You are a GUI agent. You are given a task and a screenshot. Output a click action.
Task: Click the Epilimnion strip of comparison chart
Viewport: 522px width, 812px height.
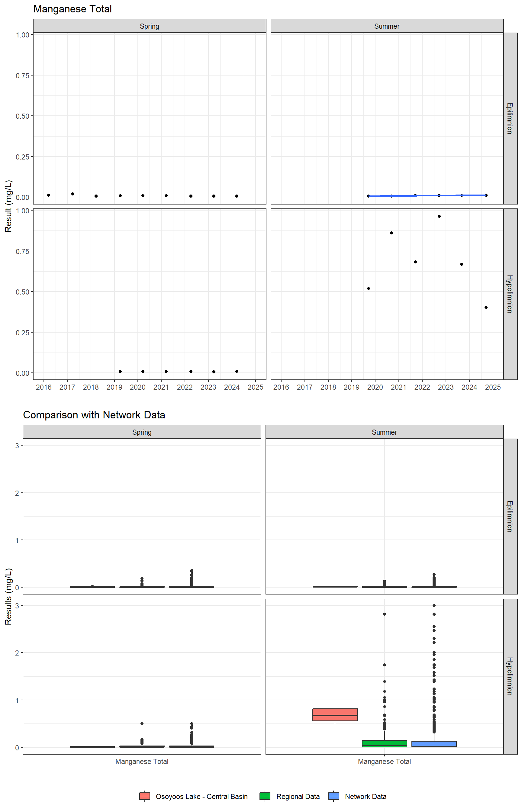pos(510,516)
